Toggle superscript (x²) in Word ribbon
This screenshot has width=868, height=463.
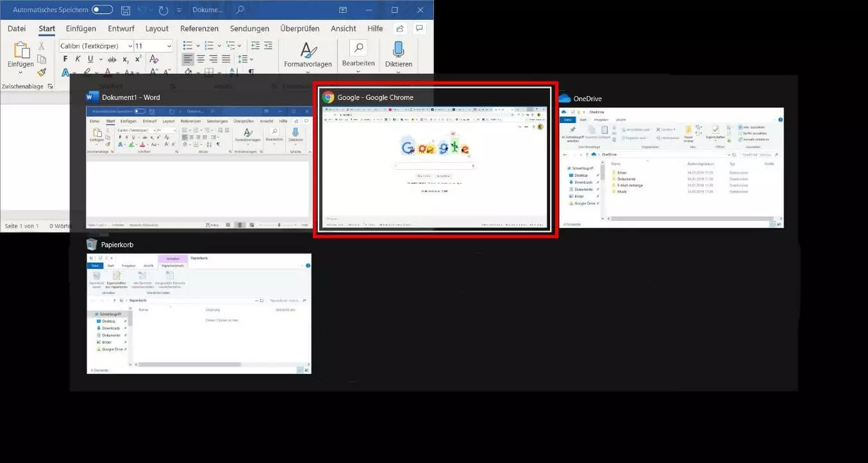(138, 60)
